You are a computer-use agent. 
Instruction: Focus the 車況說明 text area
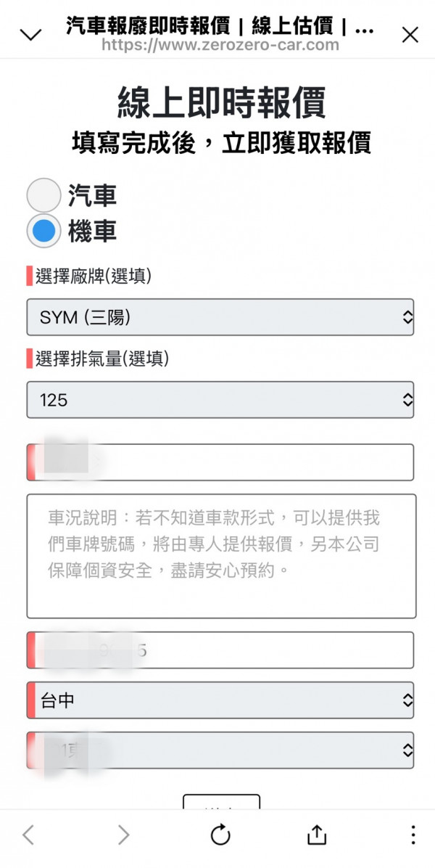221,556
